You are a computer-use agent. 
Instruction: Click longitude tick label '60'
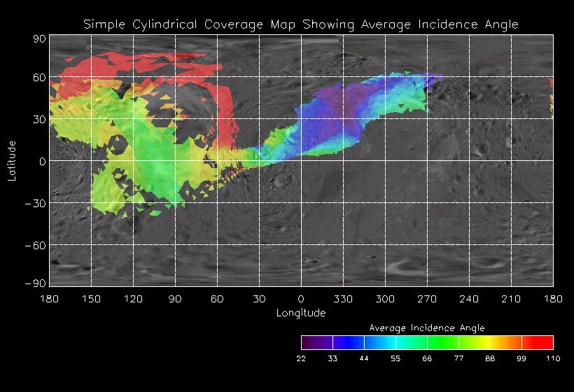coord(217,299)
